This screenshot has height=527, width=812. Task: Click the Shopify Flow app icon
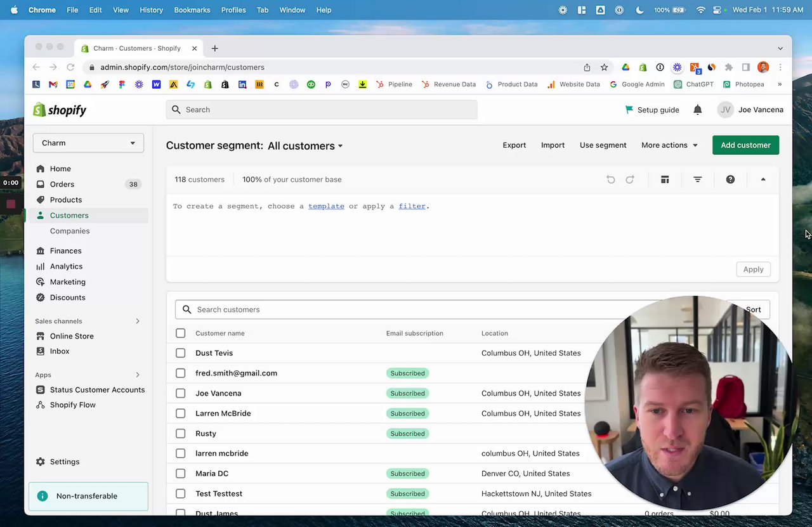41,405
